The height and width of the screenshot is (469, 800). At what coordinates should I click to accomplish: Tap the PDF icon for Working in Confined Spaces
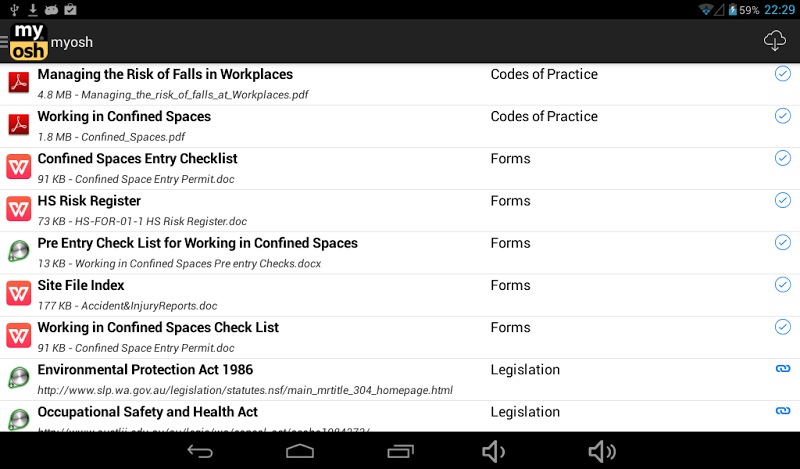(19, 125)
